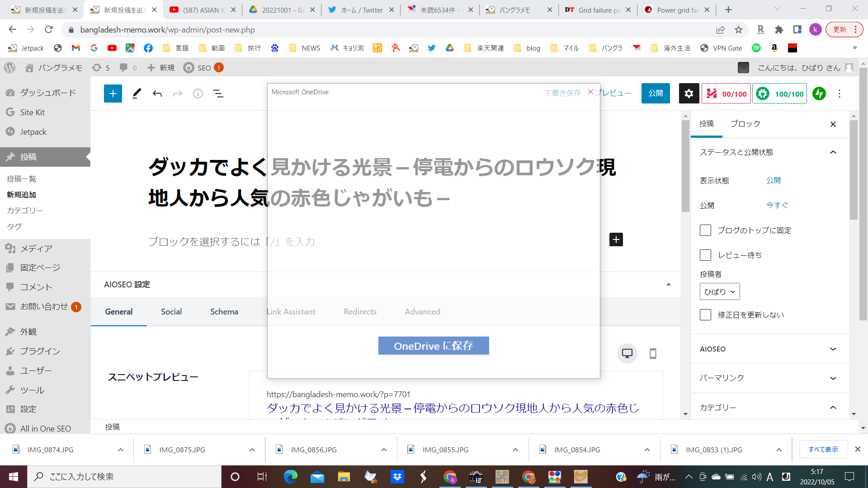Open the 00/100 SEO score indicator
Image resolution: width=868 pixels, height=488 pixels.
point(726,94)
